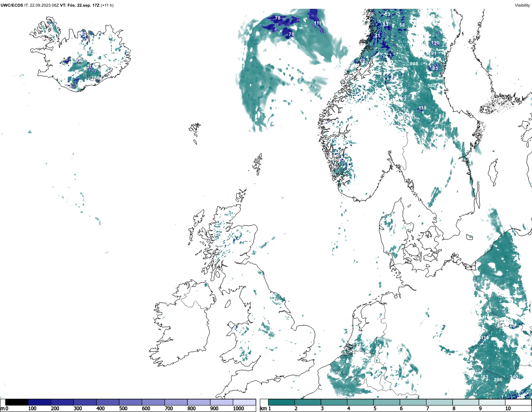Select the 4–5 km legend swatch
This screenshot has width=532, height=412.
360,402
